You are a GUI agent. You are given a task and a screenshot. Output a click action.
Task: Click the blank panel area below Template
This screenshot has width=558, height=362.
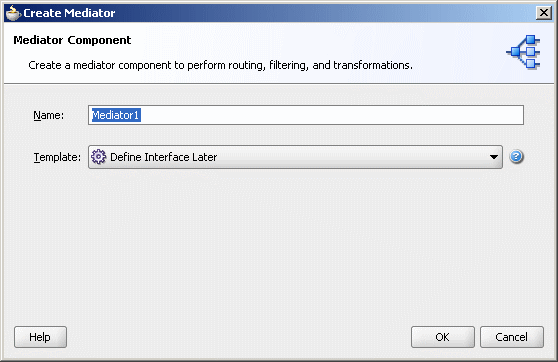pyautogui.click(x=279, y=246)
